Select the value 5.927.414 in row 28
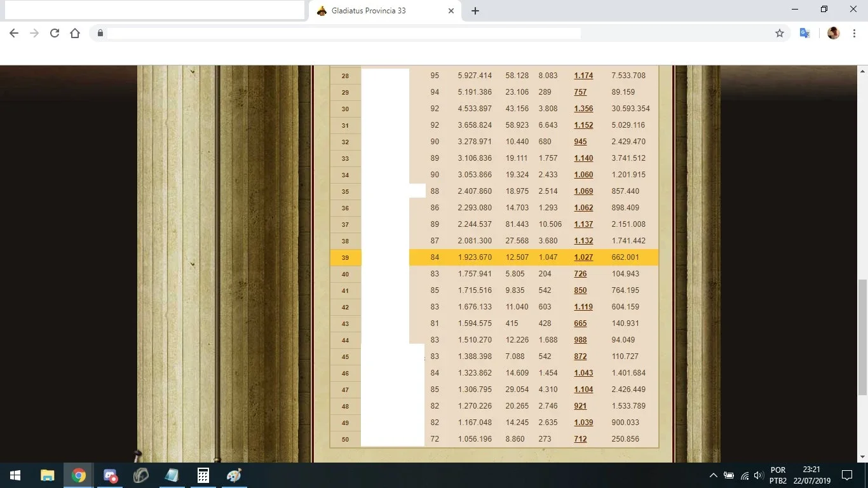The width and height of the screenshot is (868, 488). click(x=475, y=76)
